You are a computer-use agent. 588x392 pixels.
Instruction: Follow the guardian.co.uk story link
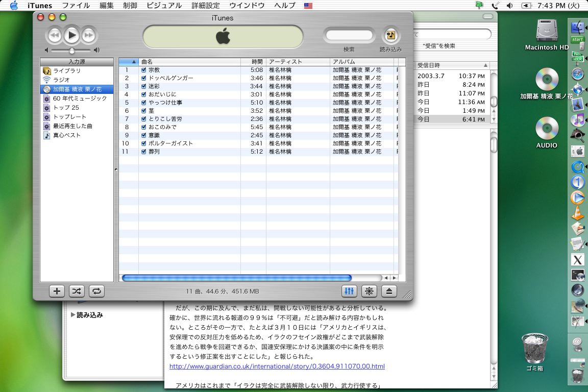coord(277,366)
